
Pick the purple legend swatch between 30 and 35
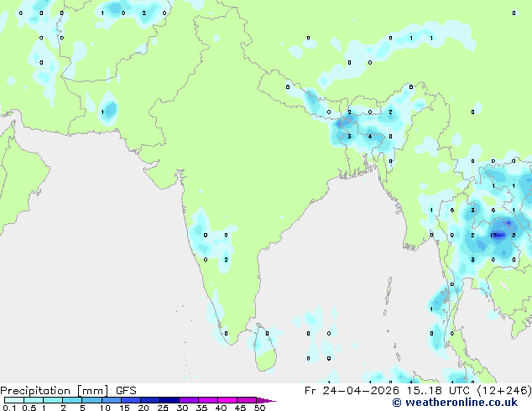coord(188,400)
